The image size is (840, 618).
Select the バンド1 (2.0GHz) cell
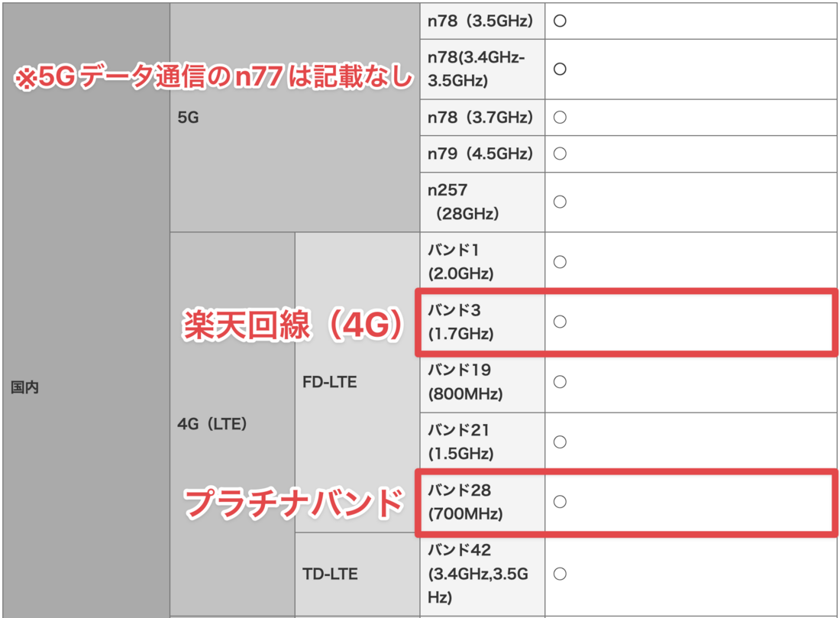click(x=482, y=262)
